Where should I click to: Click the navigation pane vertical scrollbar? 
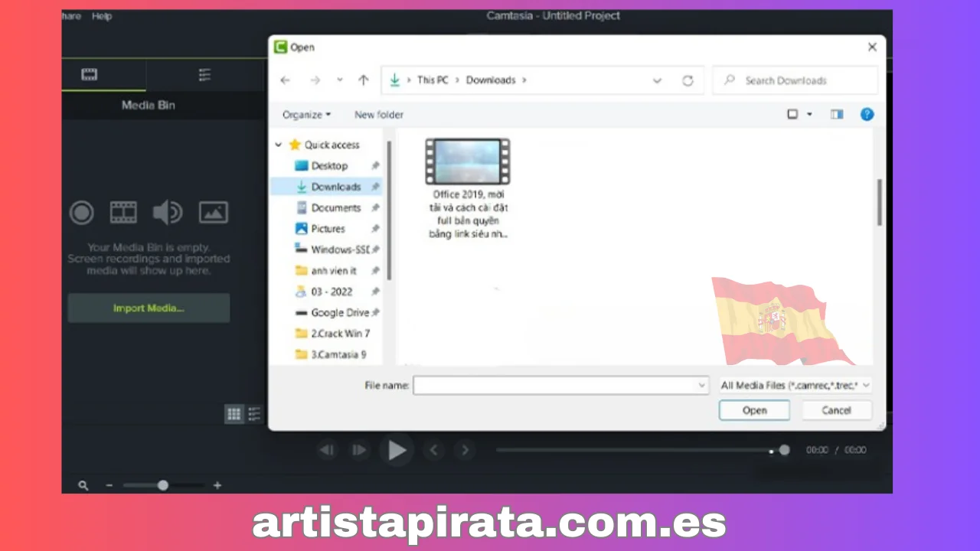(388, 209)
